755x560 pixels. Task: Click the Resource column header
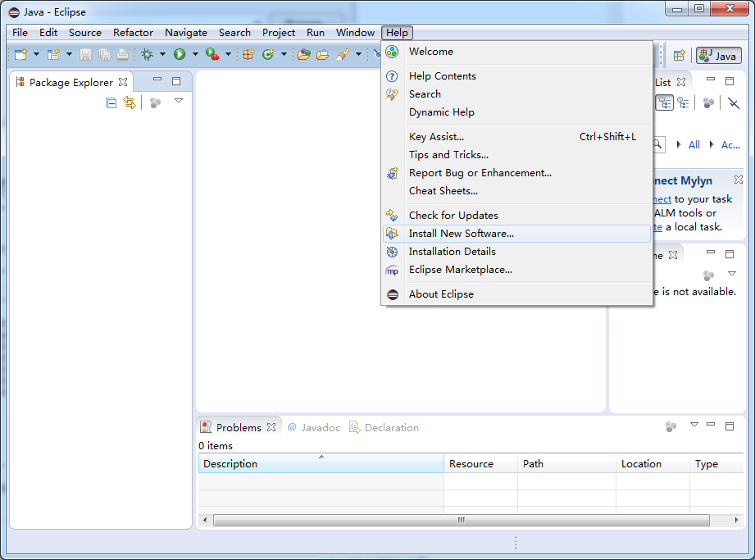(480, 464)
